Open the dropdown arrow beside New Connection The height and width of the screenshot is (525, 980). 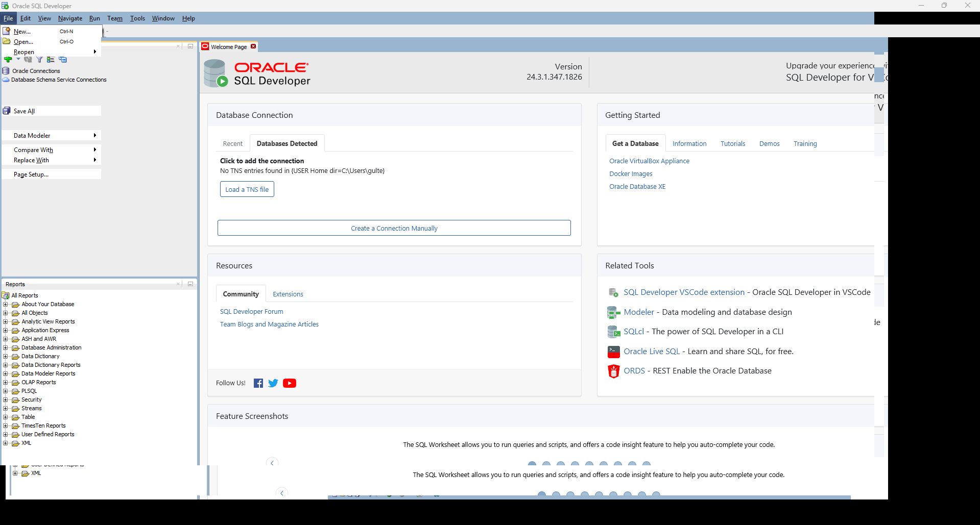[18, 59]
